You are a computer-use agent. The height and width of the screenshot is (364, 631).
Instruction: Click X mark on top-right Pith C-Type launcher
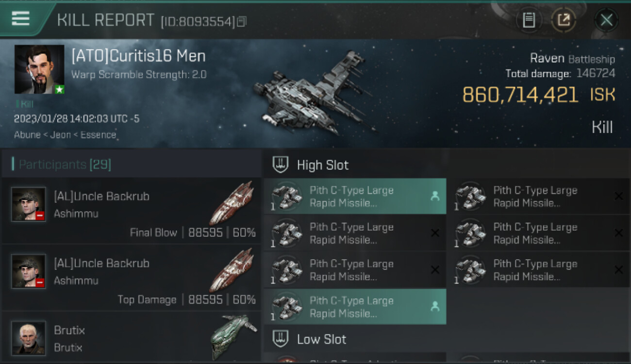pos(618,196)
